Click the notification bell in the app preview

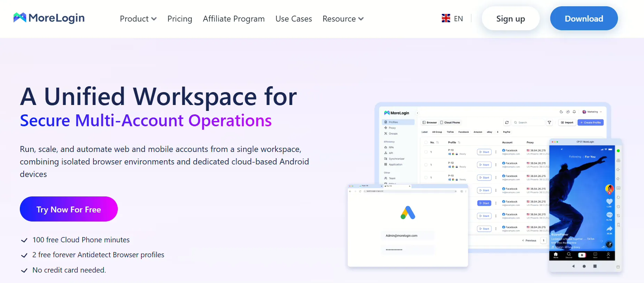574,112
